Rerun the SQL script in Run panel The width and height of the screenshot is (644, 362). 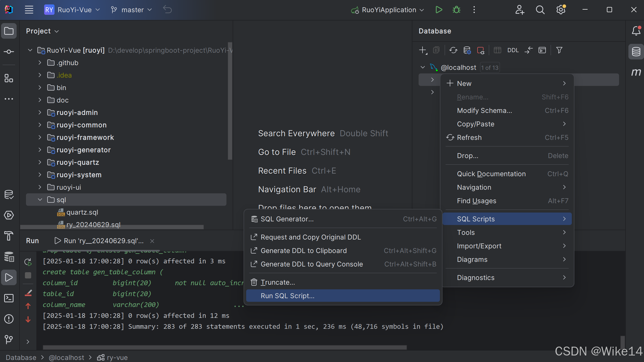pos(28,262)
